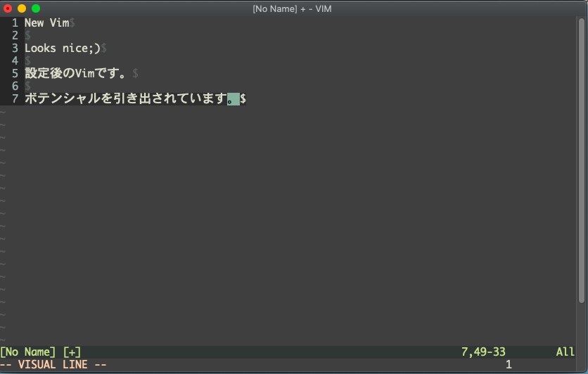This screenshot has width=588, height=374.
Task: Click line number 3 in the gutter
Action: coord(15,48)
